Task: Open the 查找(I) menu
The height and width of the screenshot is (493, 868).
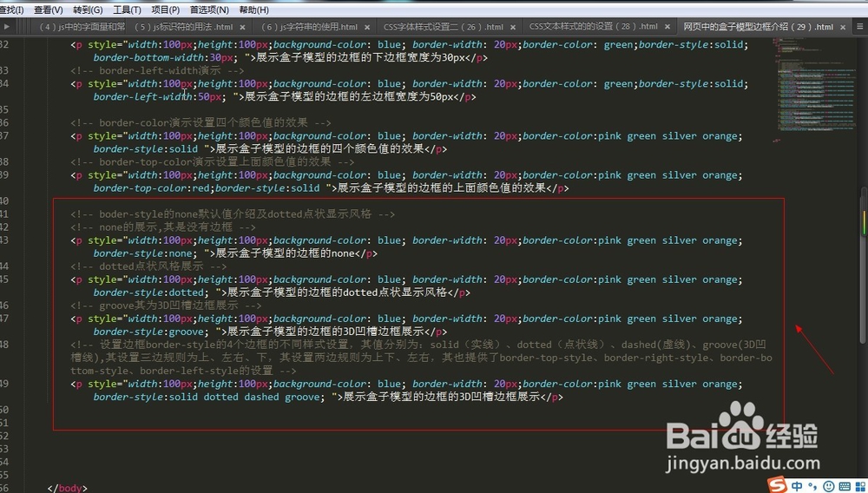Action: (11, 10)
